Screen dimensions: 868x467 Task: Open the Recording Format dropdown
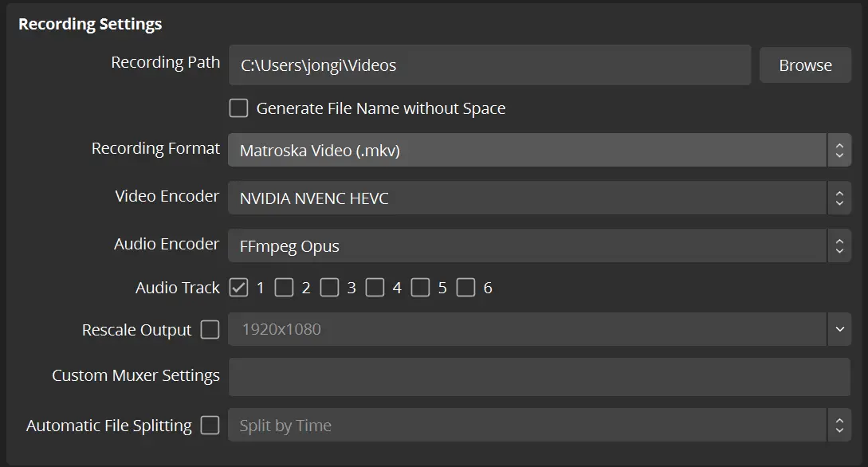coord(526,150)
